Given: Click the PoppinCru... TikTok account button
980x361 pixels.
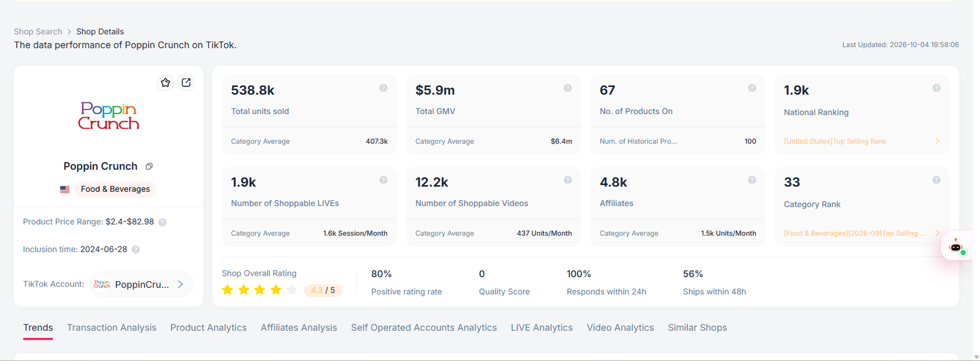Looking at the screenshot, I should click(x=141, y=284).
